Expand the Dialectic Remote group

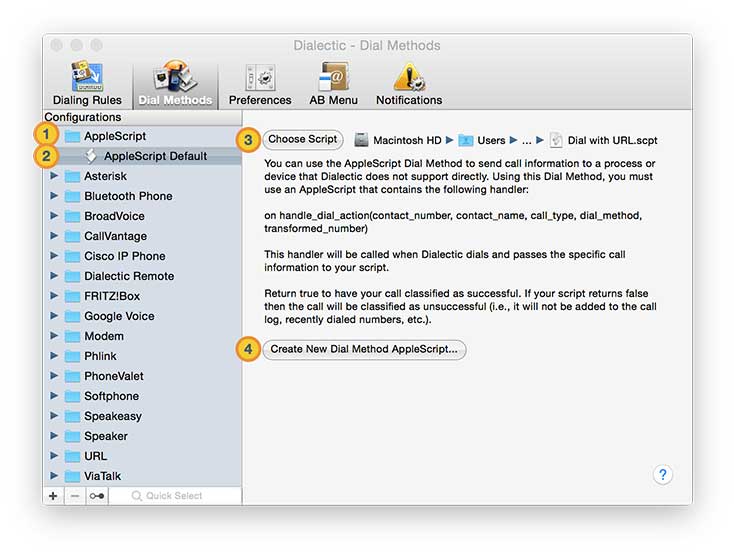point(54,276)
